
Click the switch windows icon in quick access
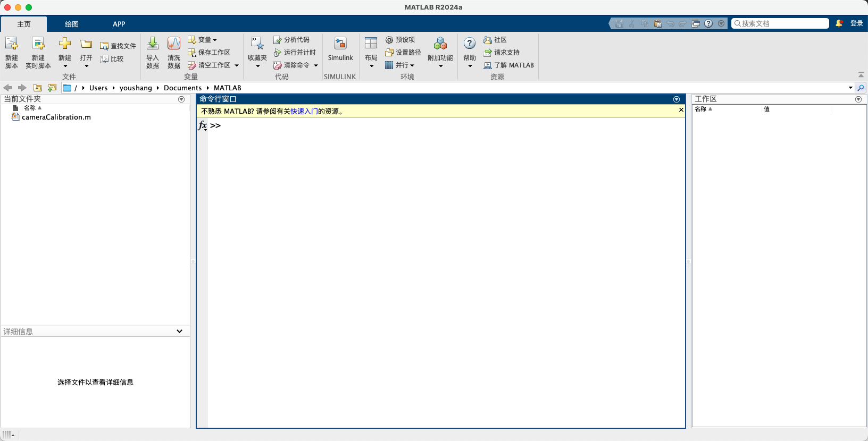tap(696, 23)
